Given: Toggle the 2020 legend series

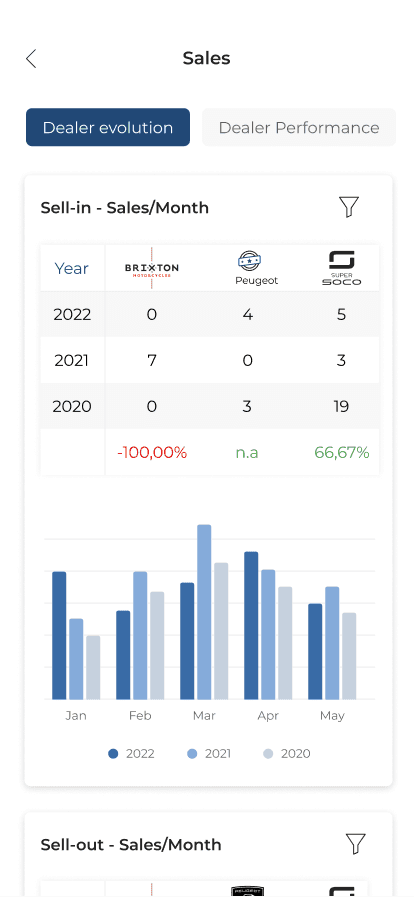Looking at the screenshot, I should 287,754.
